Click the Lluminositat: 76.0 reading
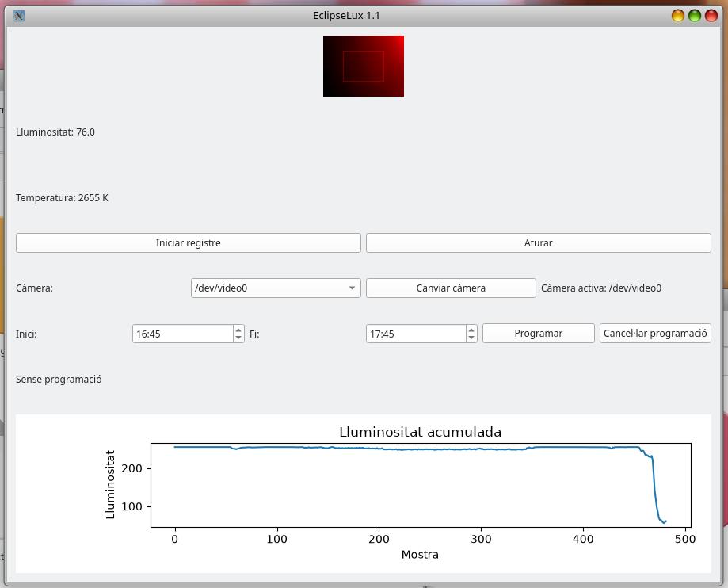The width and height of the screenshot is (728, 588). tap(55, 132)
